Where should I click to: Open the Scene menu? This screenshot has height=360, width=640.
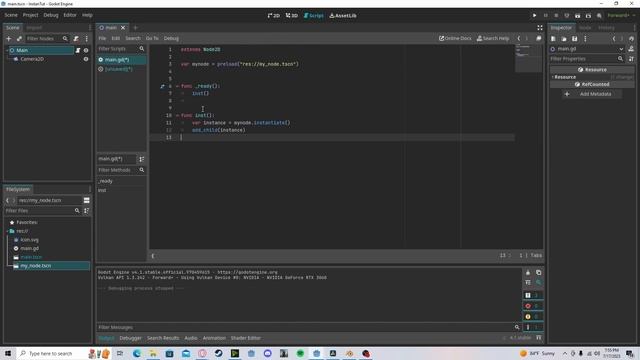(11, 15)
